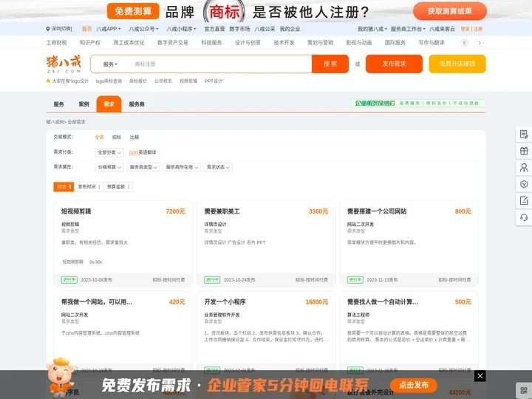Select 比稿 under 交易模式
This screenshot has width=532, height=399.
pos(134,137)
